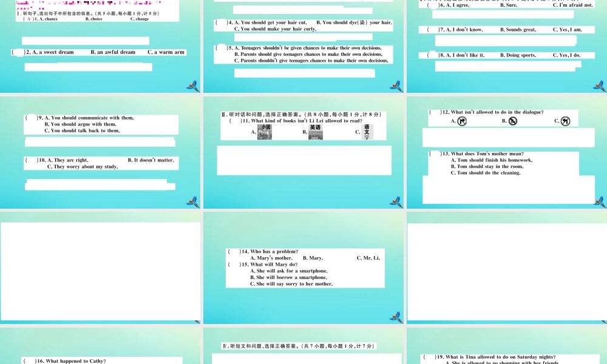
Task: Click 'C. I'm afraid not.' in question 6
Action: pos(573,5)
